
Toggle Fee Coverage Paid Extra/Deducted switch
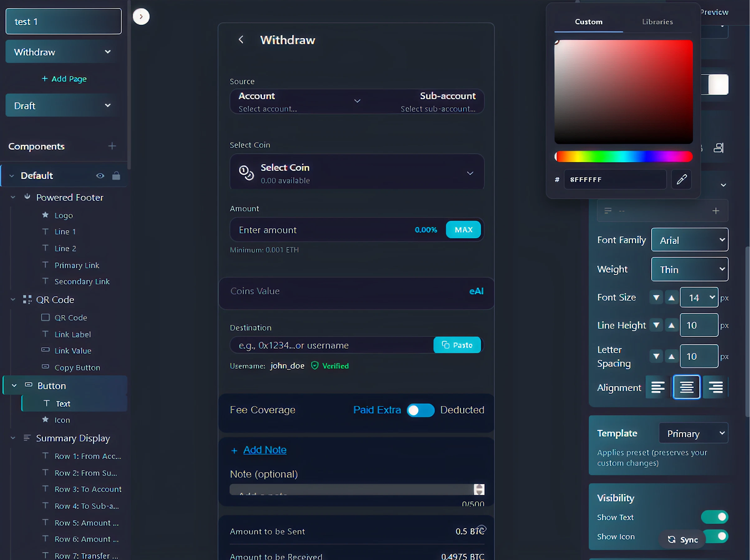coord(420,411)
